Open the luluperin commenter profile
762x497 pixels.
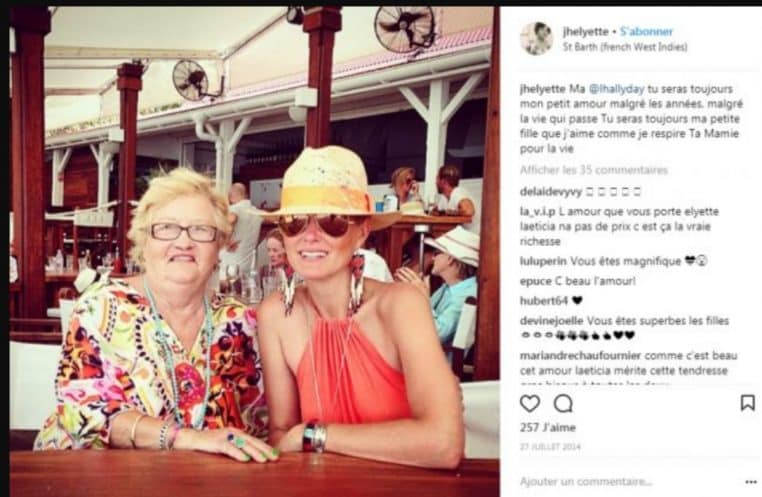tap(543, 261)
